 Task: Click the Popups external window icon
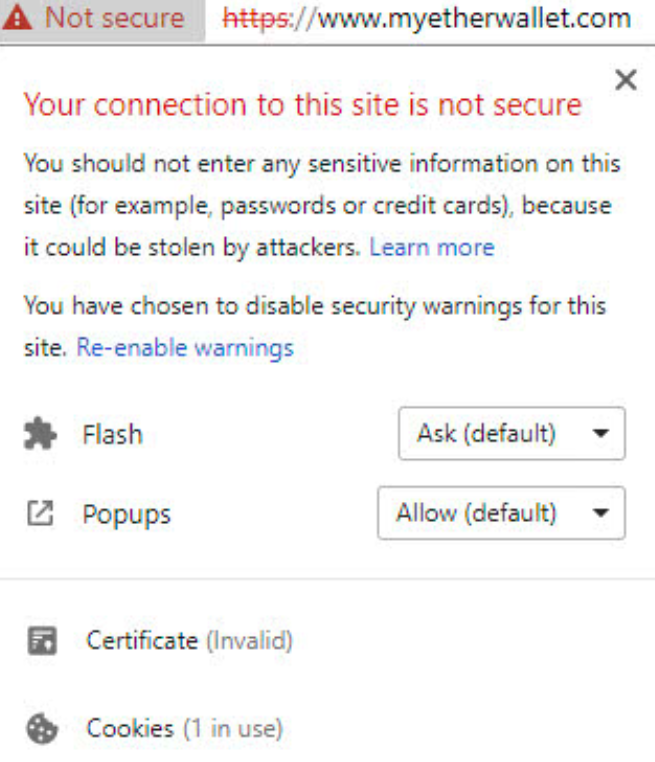tap(40, 513)
